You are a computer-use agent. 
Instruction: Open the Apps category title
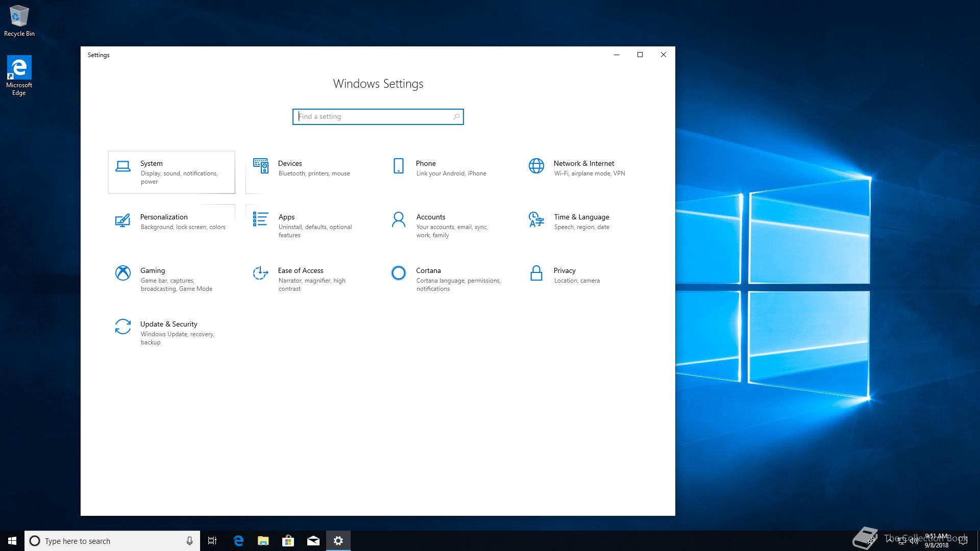(286, 217)
